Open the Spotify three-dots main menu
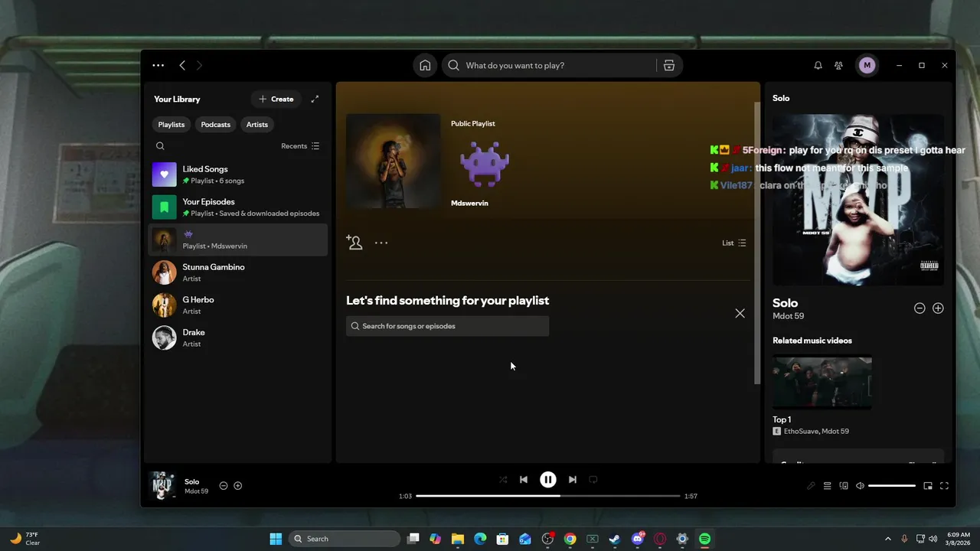 pyautogui.click(x=158, y=66)
